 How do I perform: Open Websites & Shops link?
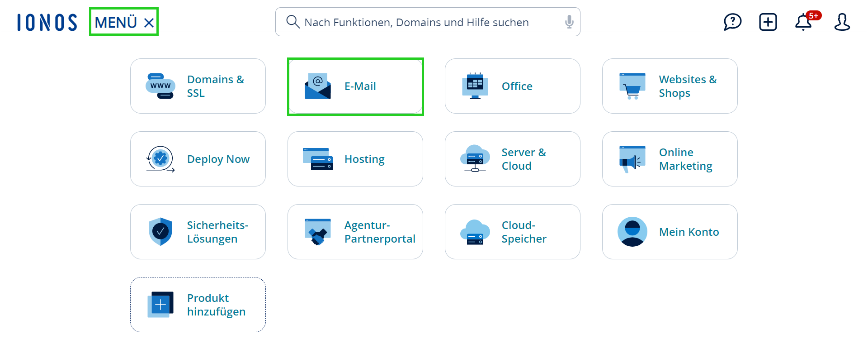pos(670,86)
